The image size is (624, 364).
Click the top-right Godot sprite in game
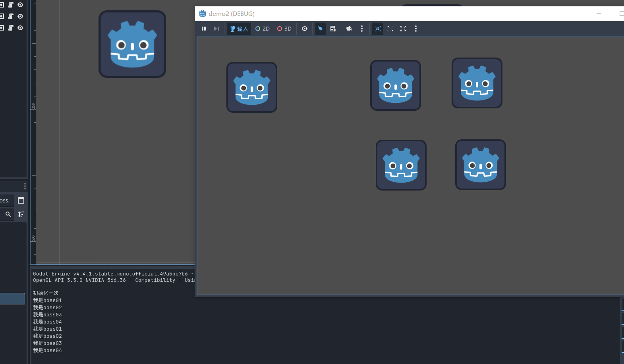tap(477, 83)
